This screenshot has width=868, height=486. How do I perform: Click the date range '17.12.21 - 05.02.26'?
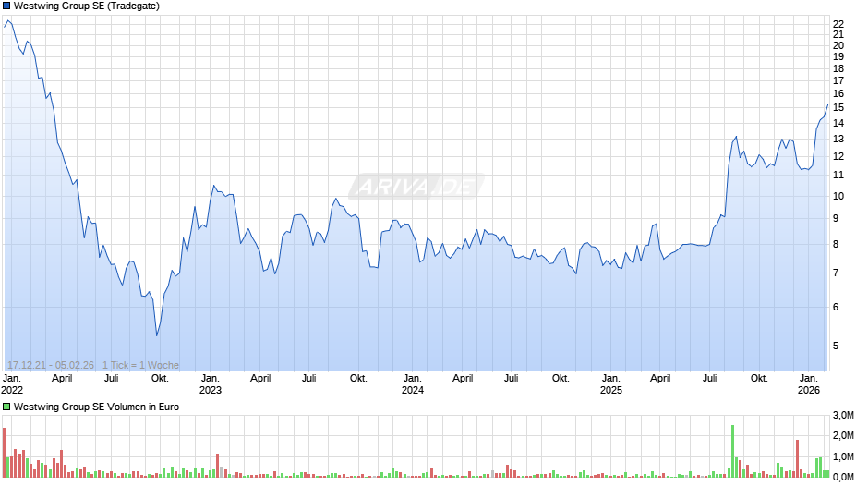tap(51, 365)
